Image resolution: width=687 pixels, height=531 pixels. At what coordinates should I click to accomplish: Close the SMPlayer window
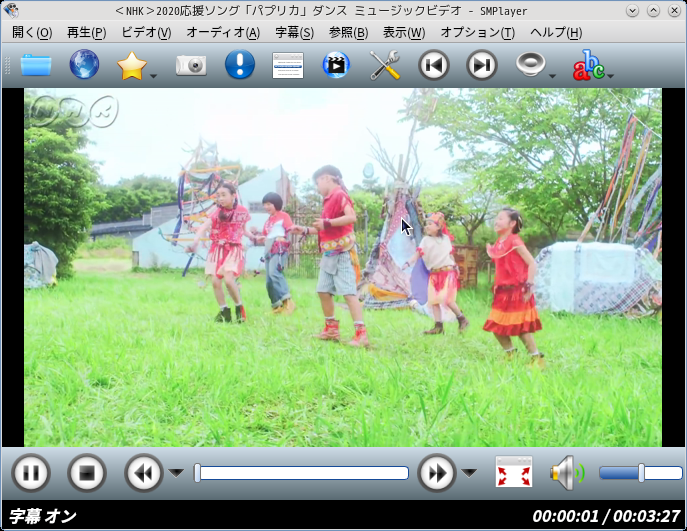(675, 11)
